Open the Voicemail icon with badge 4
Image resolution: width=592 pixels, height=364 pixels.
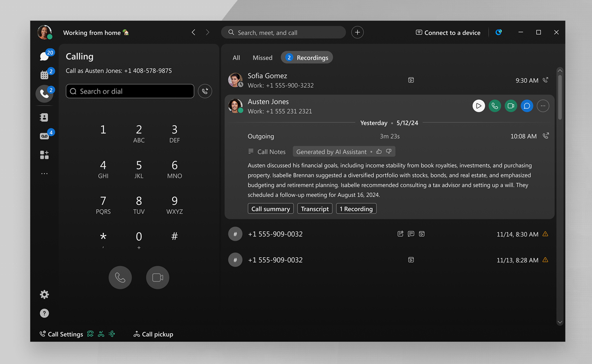click(45, 136)
